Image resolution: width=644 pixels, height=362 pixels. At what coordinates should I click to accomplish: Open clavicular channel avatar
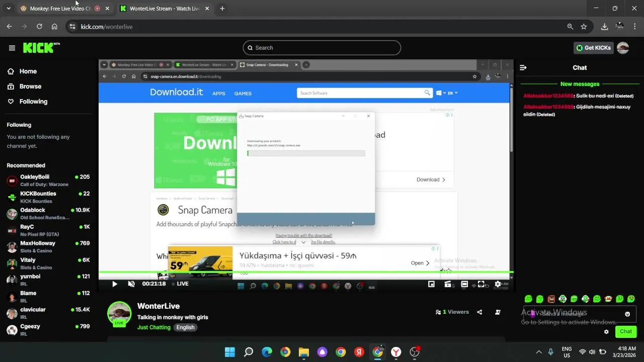pos(12,313)
